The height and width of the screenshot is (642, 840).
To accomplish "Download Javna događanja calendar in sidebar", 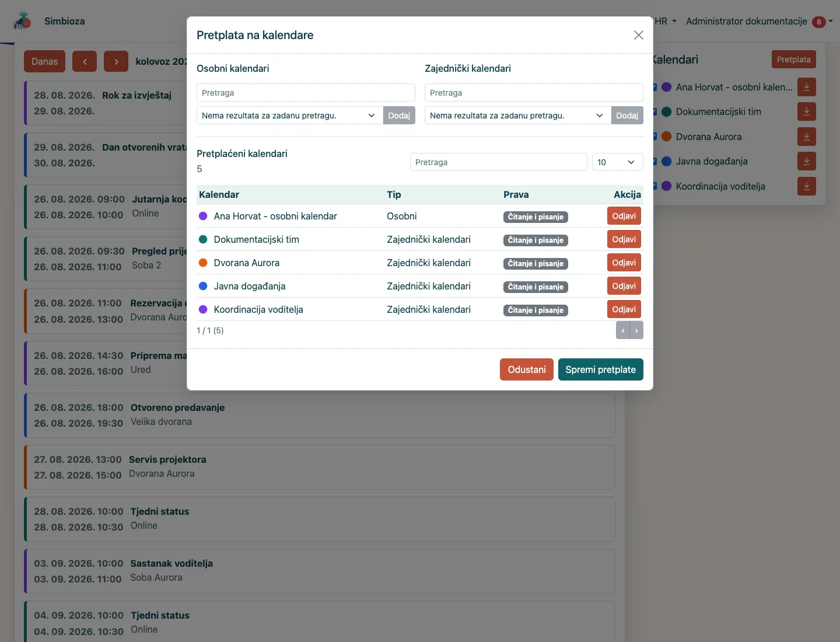I will (x=806, y=161).
